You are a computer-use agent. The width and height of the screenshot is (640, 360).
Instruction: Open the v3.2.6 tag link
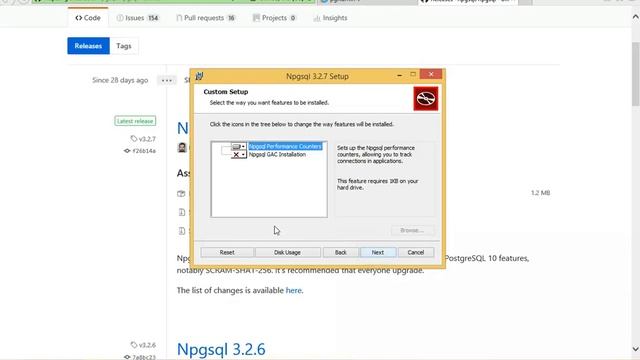147,345
